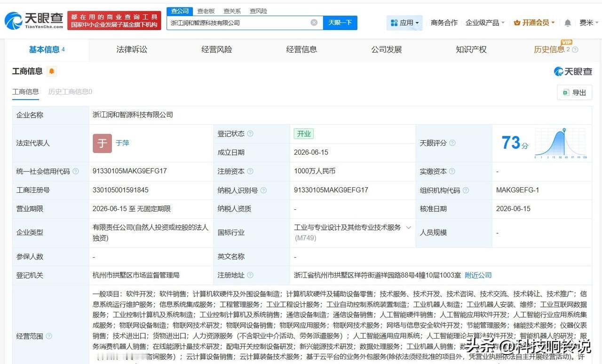The width and height of the screenshot is (602, 364).
Task: Switch to the 查老板 search tab
Action: [x=206, y=11]
